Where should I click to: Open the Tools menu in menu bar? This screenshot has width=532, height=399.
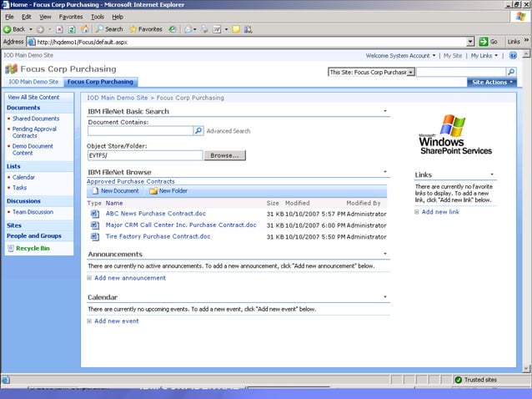[98, 17]
